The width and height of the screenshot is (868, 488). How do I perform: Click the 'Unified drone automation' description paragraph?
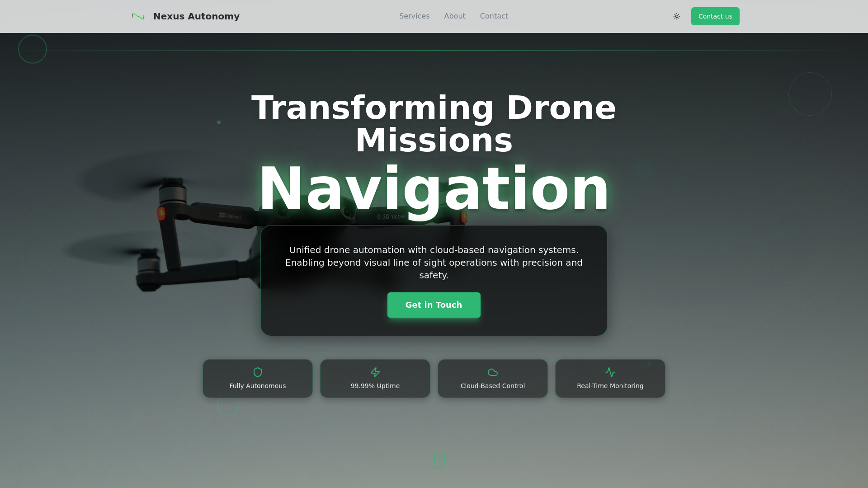[x=434, y=263]
